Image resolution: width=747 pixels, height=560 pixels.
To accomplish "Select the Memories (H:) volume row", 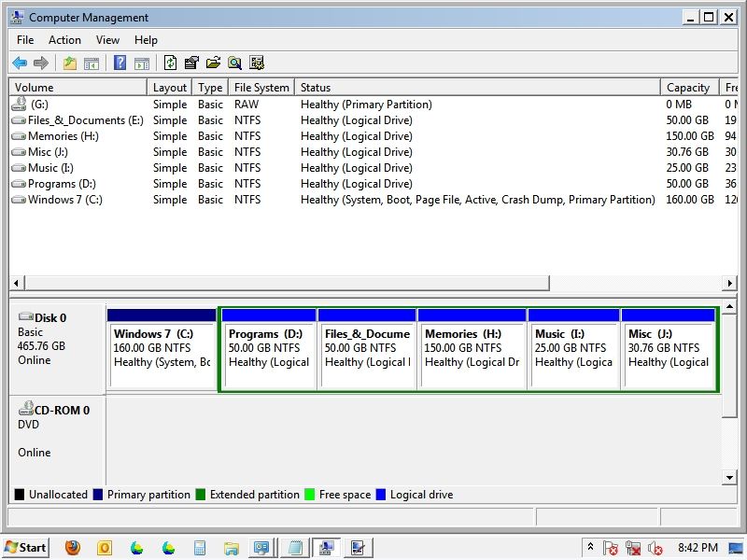I will pos(63,136).
